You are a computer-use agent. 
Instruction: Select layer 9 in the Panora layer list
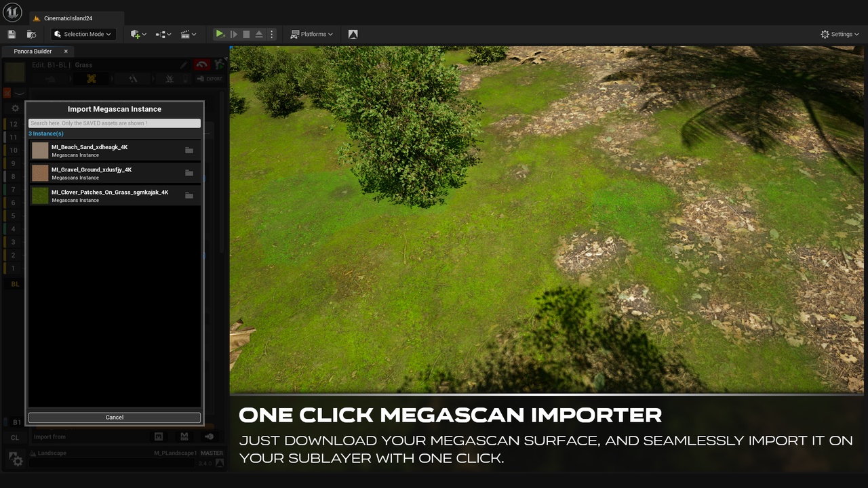[x=14, y=163]
